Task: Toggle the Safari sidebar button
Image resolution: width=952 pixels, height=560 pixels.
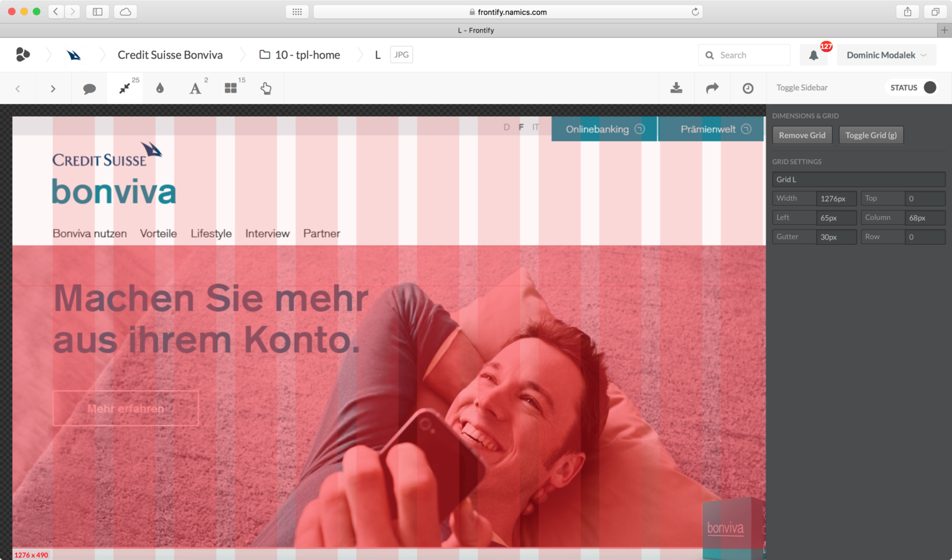Action: (x=98, y=11)
